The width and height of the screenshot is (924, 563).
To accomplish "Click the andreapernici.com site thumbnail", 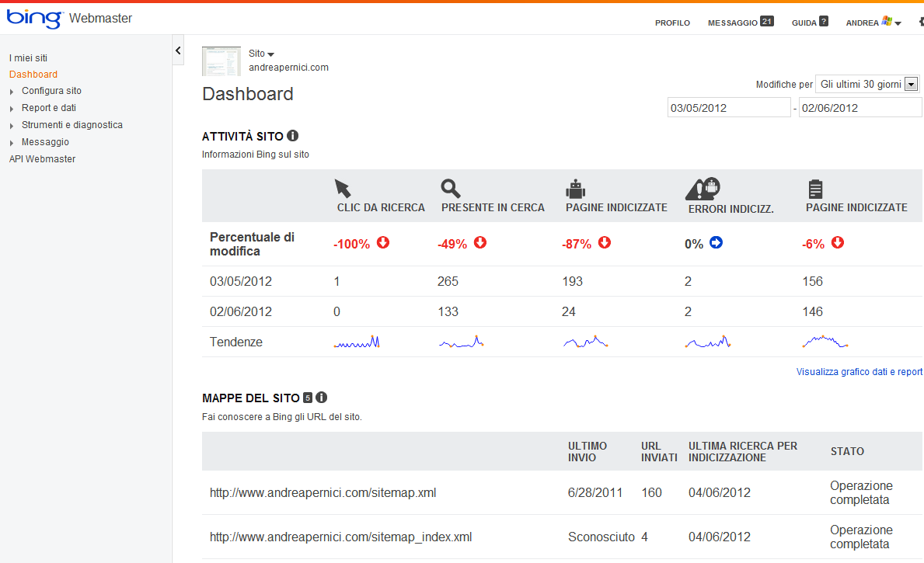I will pyautogui.click(x=221, y=61).
